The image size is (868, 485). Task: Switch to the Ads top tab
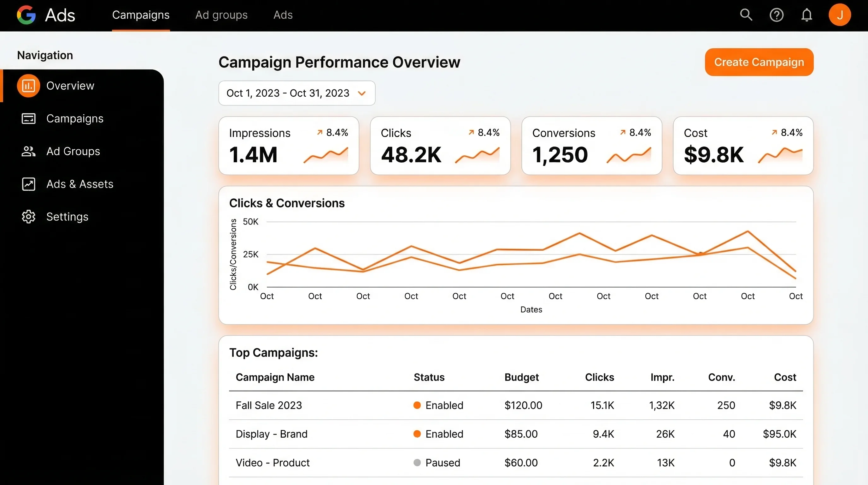tap(283, 15)
